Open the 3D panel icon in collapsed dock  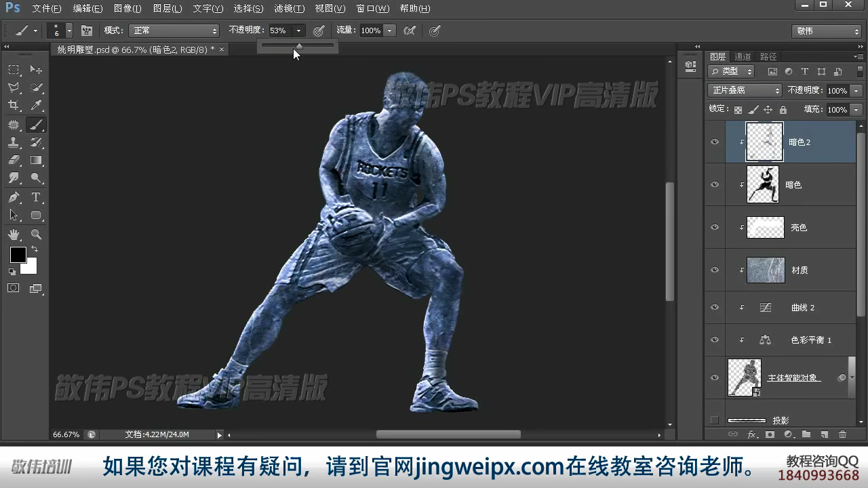point(690,66)
